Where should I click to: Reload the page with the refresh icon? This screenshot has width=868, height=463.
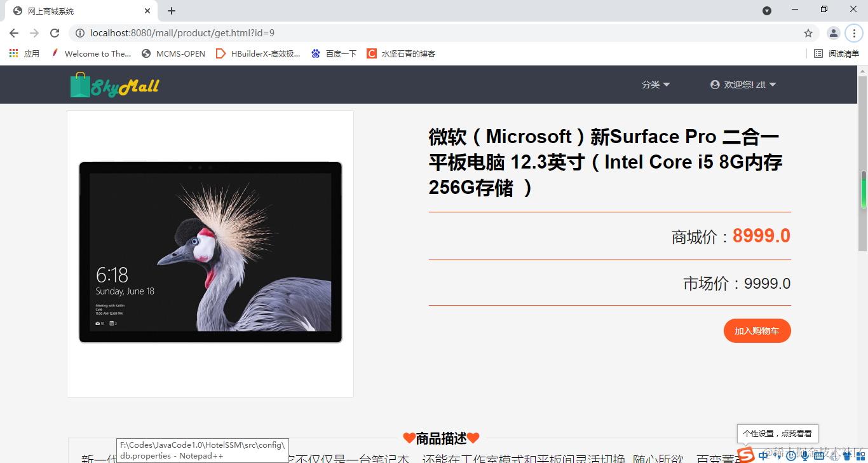pyautogui.click(x=54, y=32)
